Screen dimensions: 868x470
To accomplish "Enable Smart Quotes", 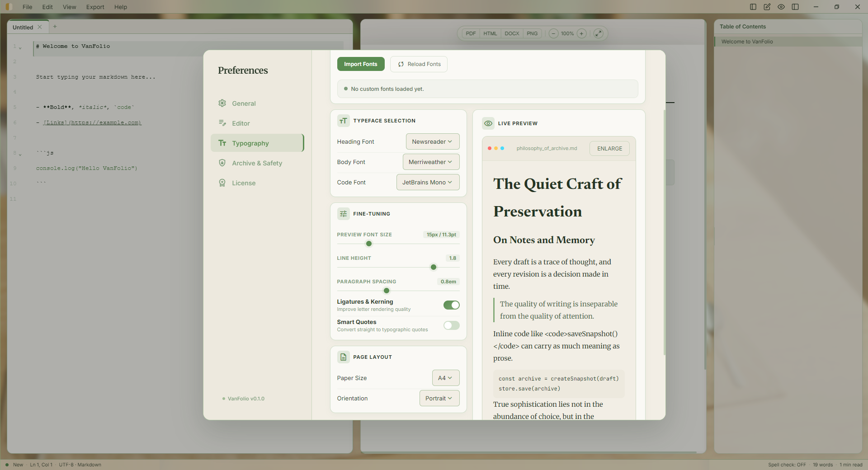I will 451,325.
